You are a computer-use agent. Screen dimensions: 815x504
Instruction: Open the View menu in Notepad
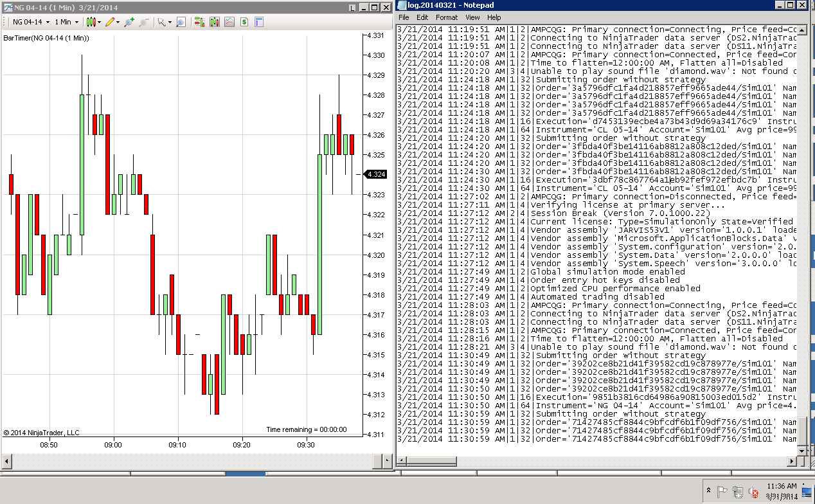pyautogui.click(x=472, y=17)
